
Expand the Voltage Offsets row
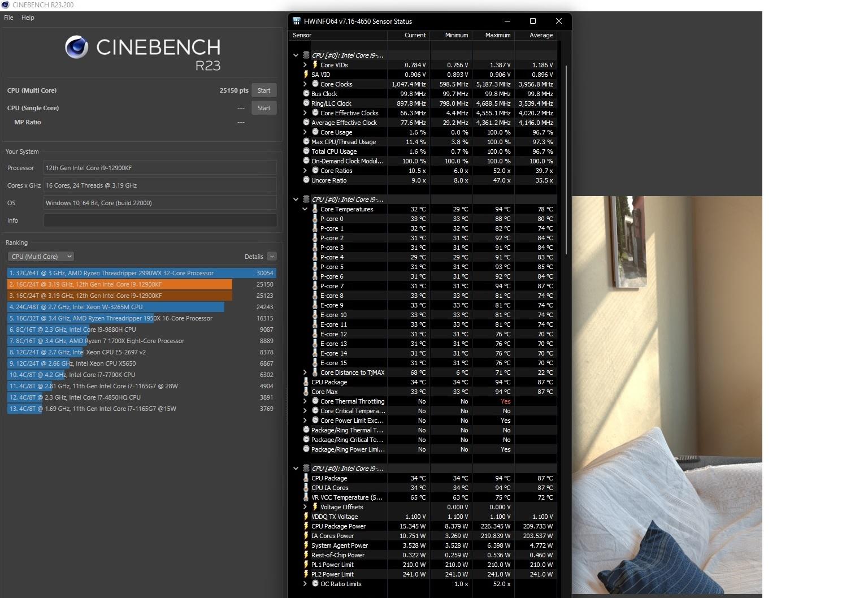305,507
